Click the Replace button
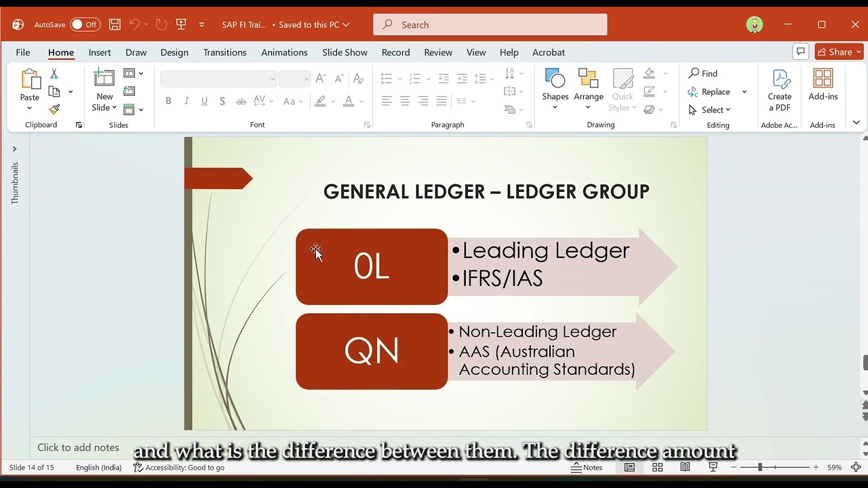Viewport: 868px width, 488px height. 709,91
